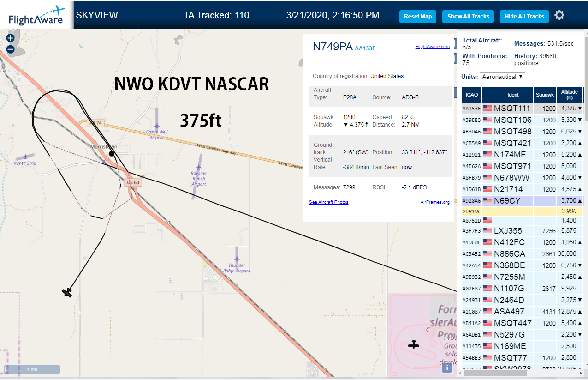Select the N69CY aircraft row

[523, 201]
